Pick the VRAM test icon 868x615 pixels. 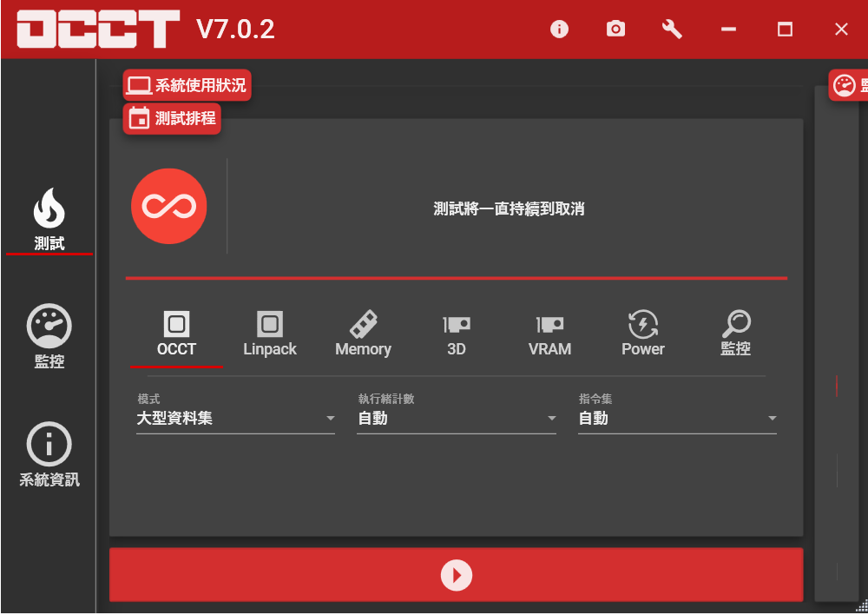[x=549, y=334]
